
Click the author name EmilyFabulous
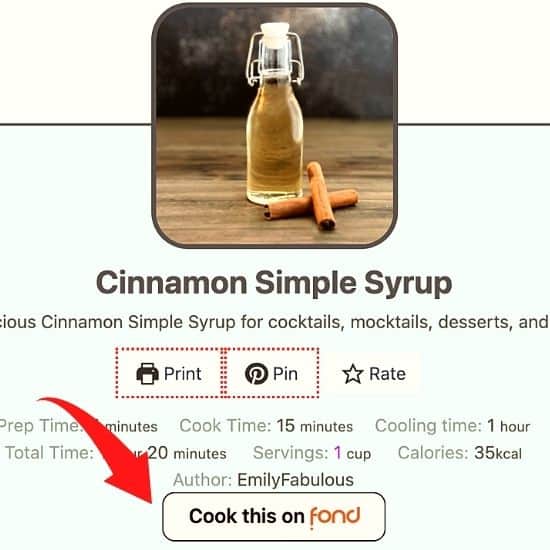click(x=295, y=480)
